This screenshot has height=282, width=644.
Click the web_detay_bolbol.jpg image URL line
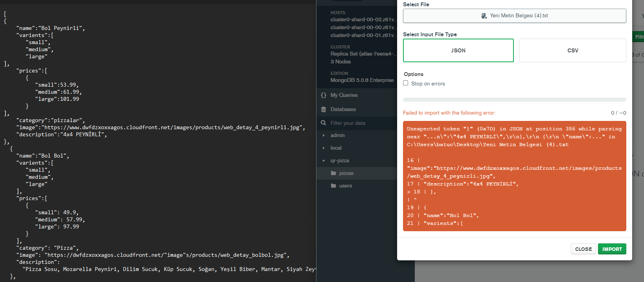[x=153, y=255]
